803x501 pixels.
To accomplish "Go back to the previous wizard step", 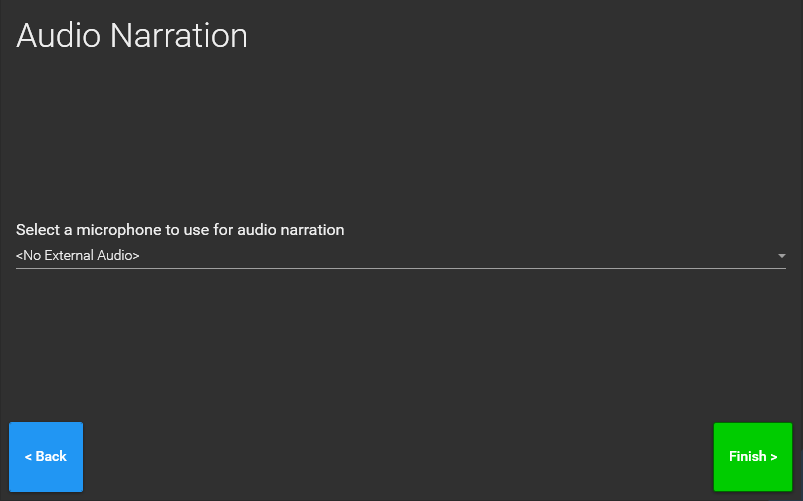I will click(x=46, y=457).
